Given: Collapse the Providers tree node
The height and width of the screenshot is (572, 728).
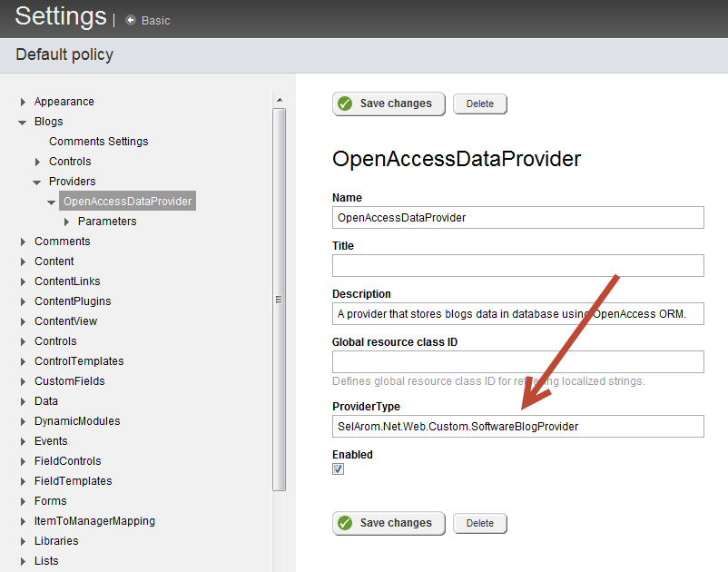Looking at the screenshot, I should tap(37, 182).
